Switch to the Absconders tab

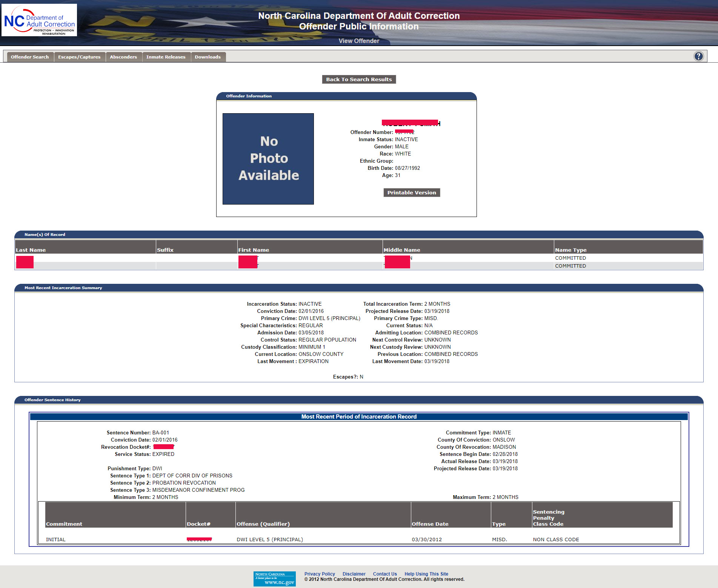coord(123,57)
